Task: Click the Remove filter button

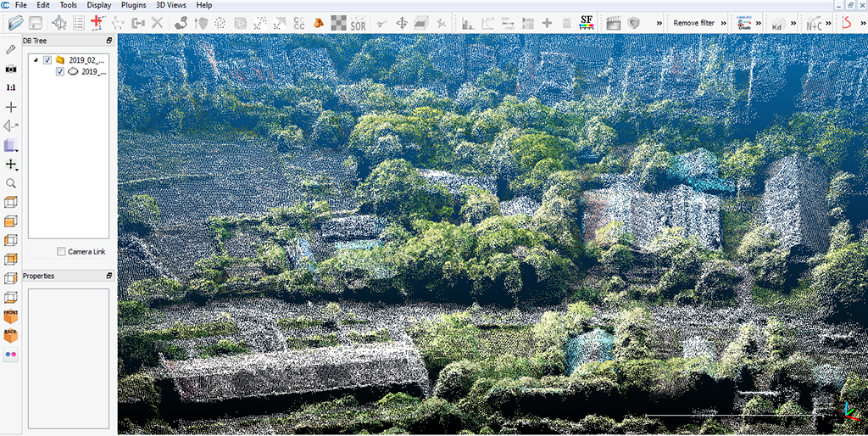Action: click(693, 23)
